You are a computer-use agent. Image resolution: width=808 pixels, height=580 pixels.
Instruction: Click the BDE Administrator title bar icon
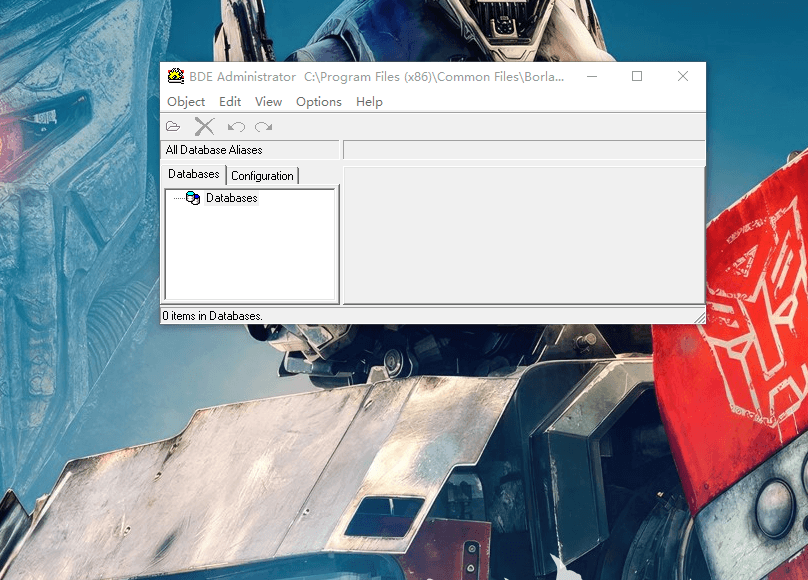tap(176, 76)
